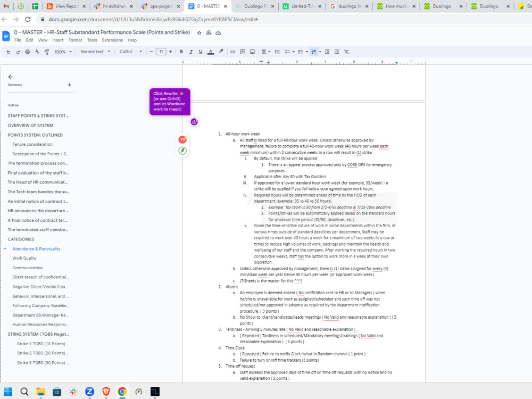Switch to the Duolingo Pl browser tab
532x399 pixels.
tap(254, 6)
